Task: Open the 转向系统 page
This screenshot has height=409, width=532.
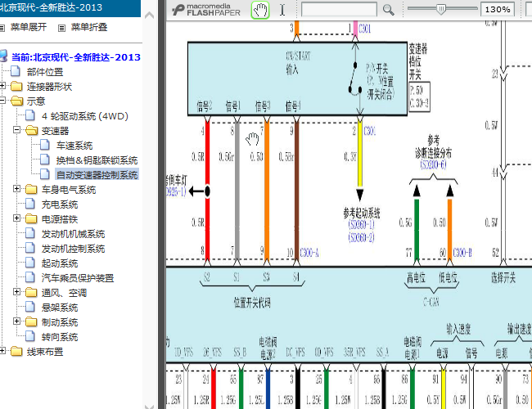Action: tap(60, 337)
